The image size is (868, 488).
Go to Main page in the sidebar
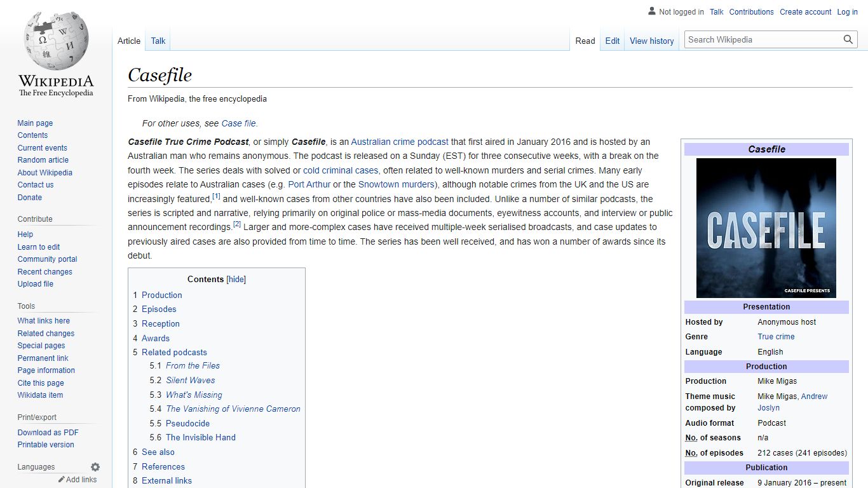[35, 123]
